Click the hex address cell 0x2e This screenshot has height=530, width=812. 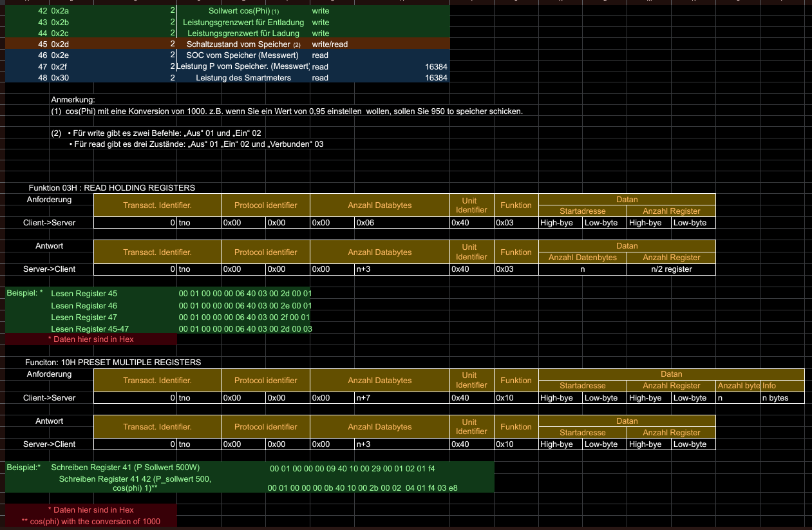coord(60,55)
